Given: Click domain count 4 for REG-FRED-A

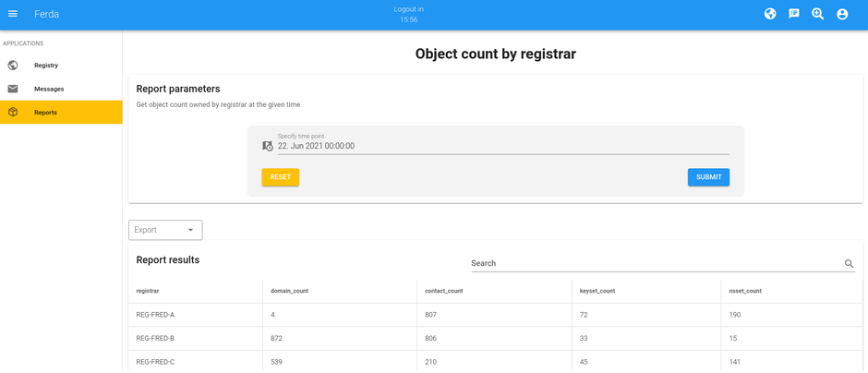Looking at the screenshot, I should (272, 314).
